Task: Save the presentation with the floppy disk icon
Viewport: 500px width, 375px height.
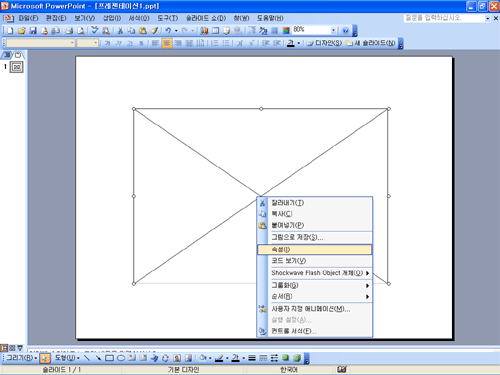Action: coord(33,31)
